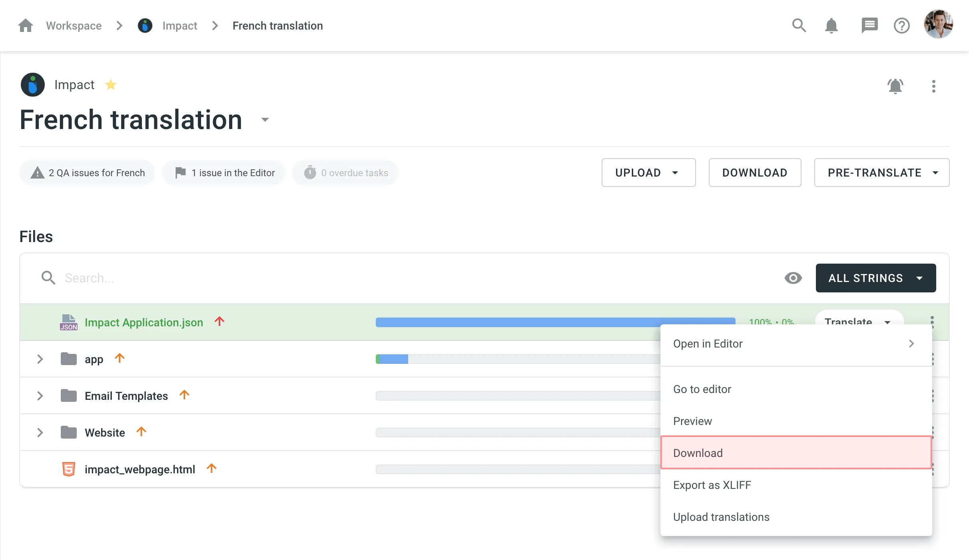This screenshot has width=969, height=560.
Task: Toggle the eye visibility icon in Files panel
Action: 794,277
